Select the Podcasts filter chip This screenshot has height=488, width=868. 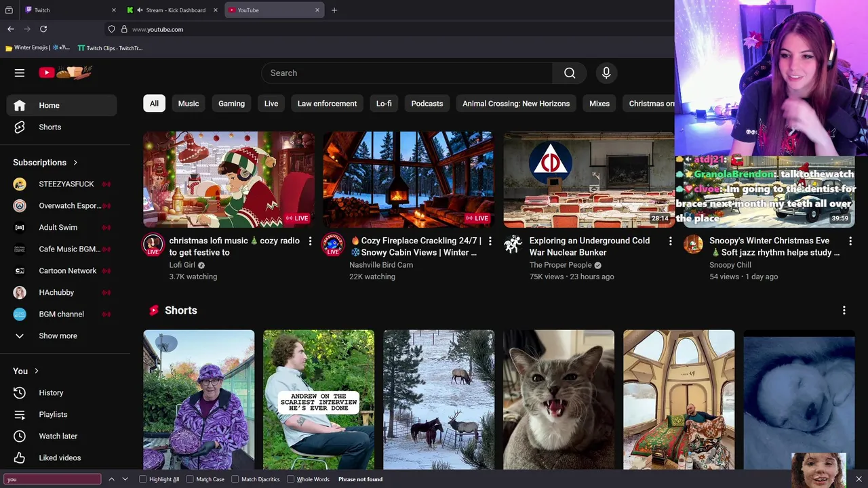pyautogui.click(x=427, y=104)
